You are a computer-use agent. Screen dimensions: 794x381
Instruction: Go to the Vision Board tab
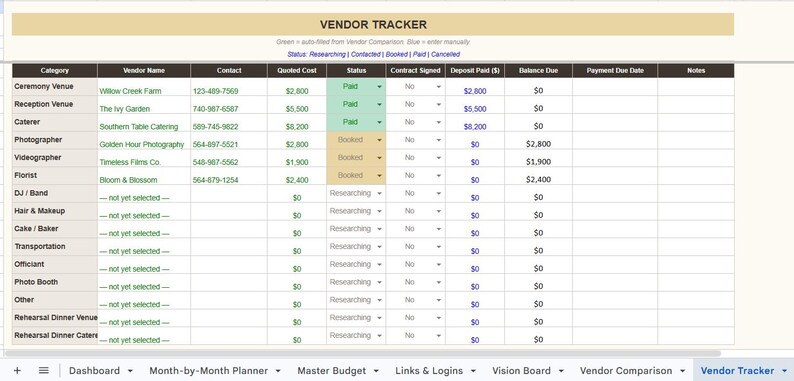click(521, 371)
